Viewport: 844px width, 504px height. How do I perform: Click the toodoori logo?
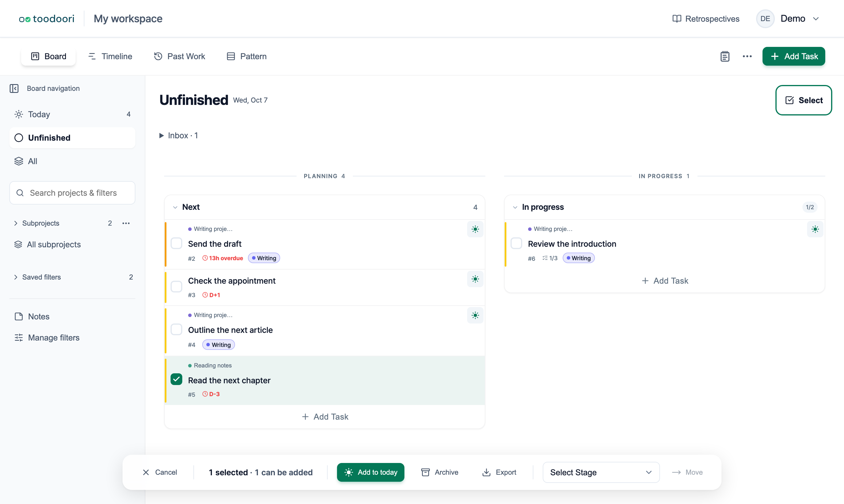(47, 19)
